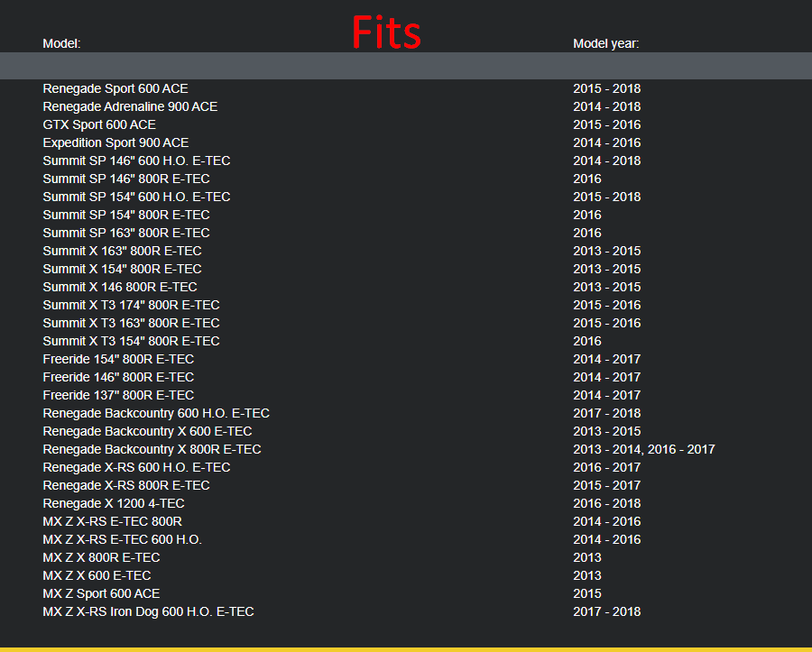Screen dimensions: 812x652
Task: Select 'Summit SP 163" 800R E-TEC' model
Action: point(126,233)
